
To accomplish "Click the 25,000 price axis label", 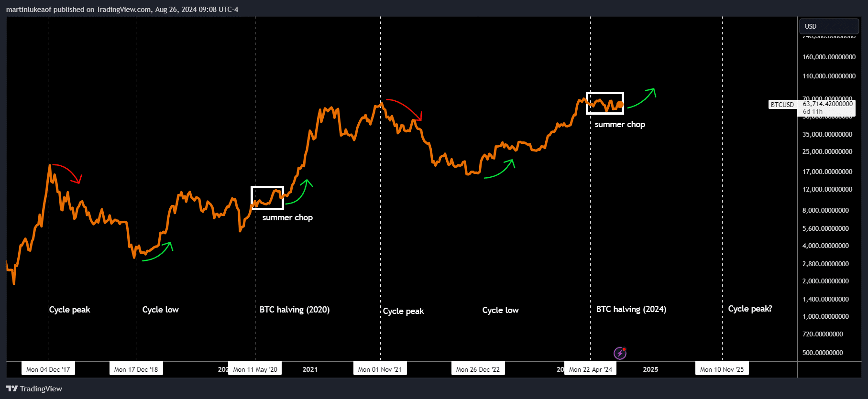I will [x=827, y=151].
